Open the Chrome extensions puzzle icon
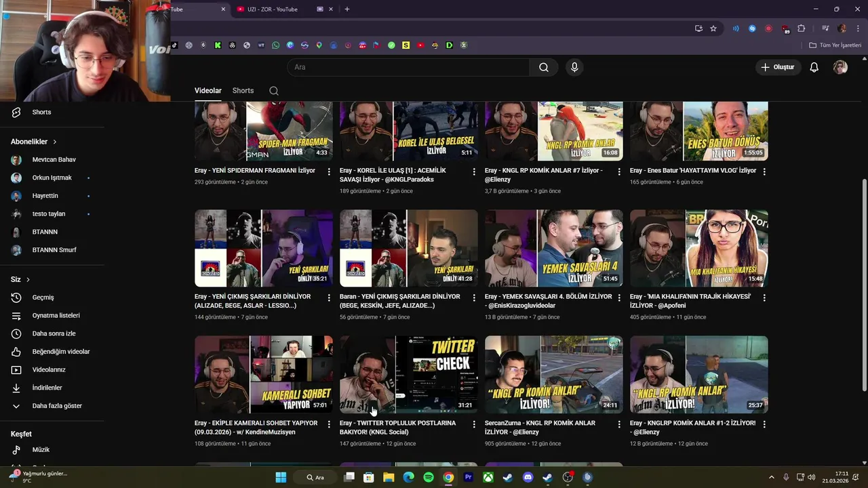This screenshot has width=868, height=488. (801, 28)
